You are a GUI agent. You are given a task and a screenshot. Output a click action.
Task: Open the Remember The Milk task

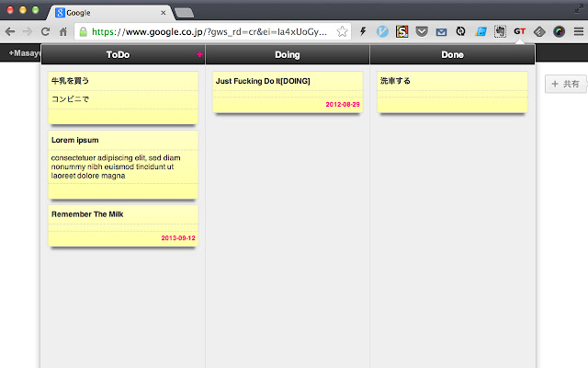point(123,225)
